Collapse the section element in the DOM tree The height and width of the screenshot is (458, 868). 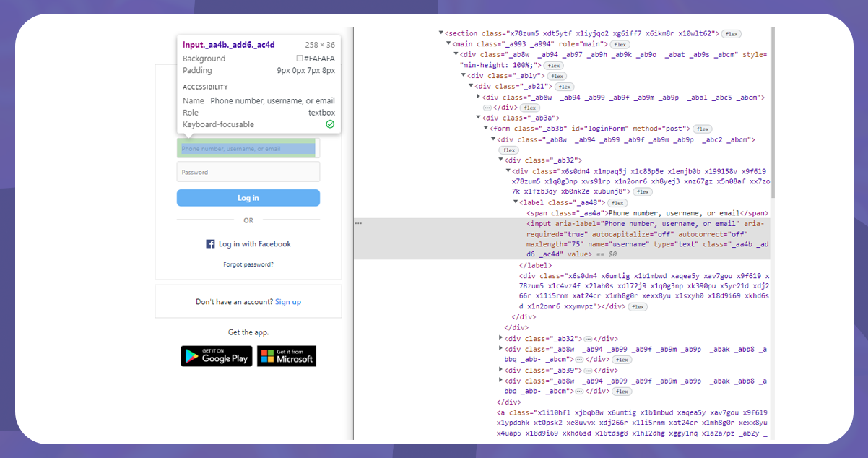[441, 33]
